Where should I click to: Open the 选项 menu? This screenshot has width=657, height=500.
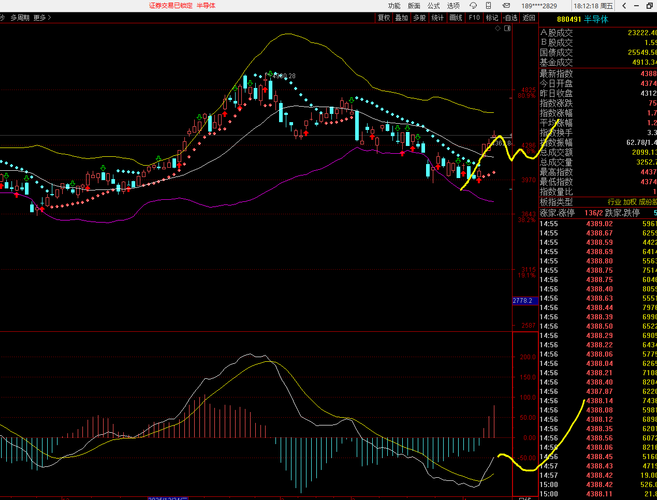point(453,5)
